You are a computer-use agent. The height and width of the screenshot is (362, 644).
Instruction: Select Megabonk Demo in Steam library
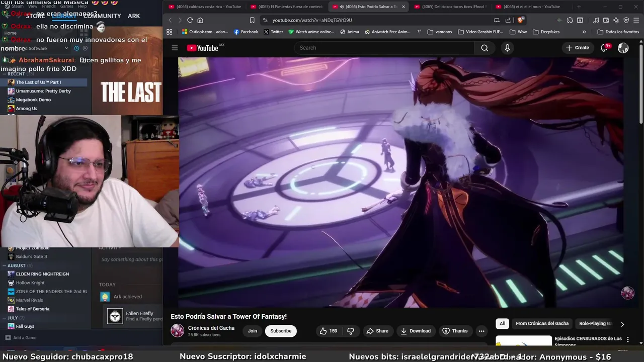click(33, 100)
